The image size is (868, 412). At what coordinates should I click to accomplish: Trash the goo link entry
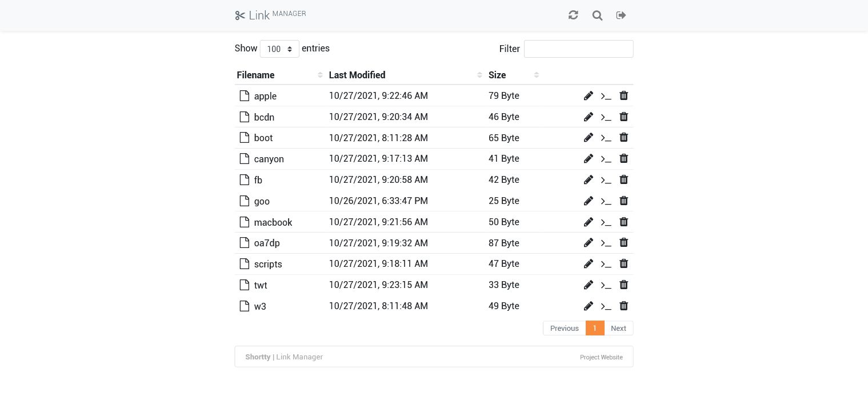coord(624,201)
